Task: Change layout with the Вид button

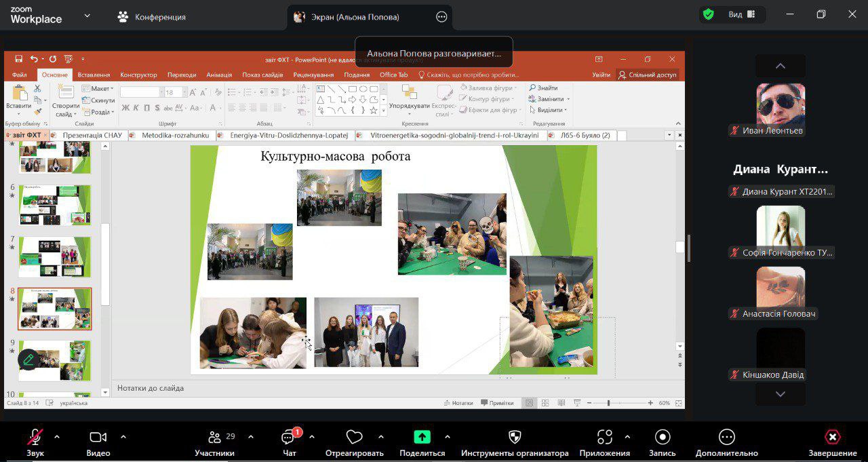Action: (x=741, y=14)
